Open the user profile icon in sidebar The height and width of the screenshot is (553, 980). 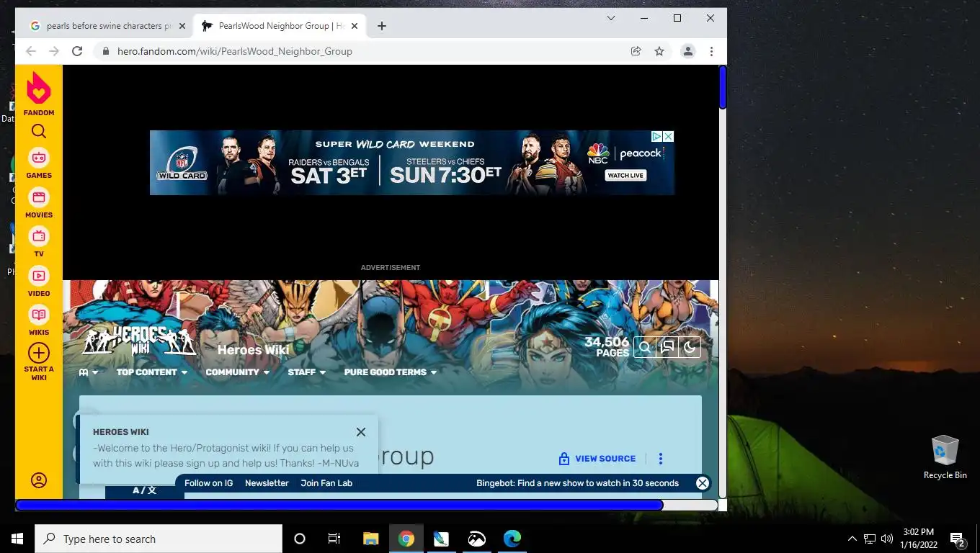(x=39, y=480)
